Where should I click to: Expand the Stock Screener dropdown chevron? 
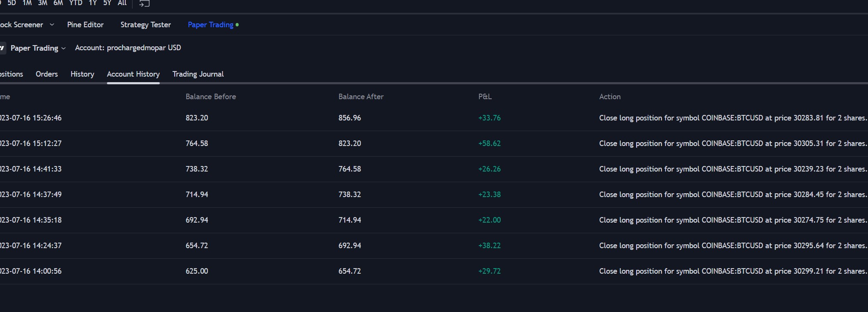pos(52,25)
